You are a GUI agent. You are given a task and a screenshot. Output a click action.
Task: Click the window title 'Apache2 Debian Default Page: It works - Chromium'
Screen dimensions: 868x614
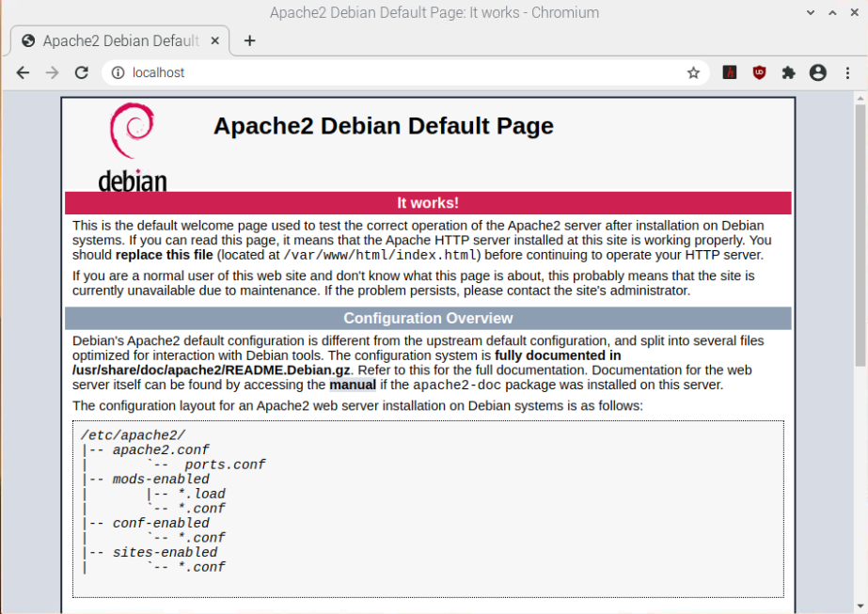(434, 13)
